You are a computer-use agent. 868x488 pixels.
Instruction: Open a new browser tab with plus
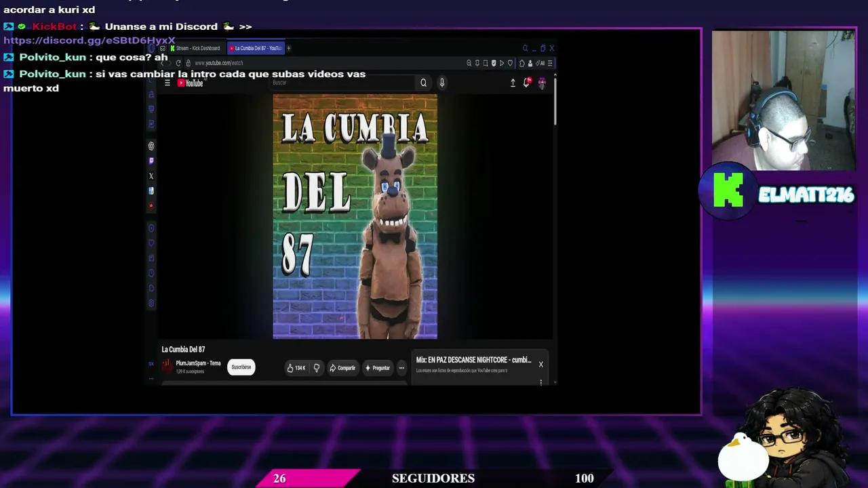288,48
